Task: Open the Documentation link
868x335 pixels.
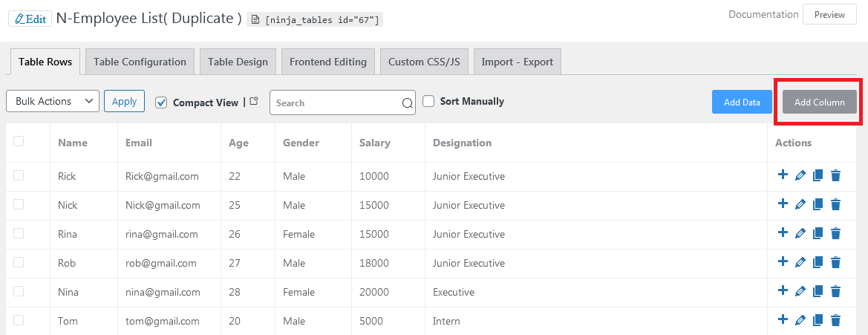Action: 763,14
